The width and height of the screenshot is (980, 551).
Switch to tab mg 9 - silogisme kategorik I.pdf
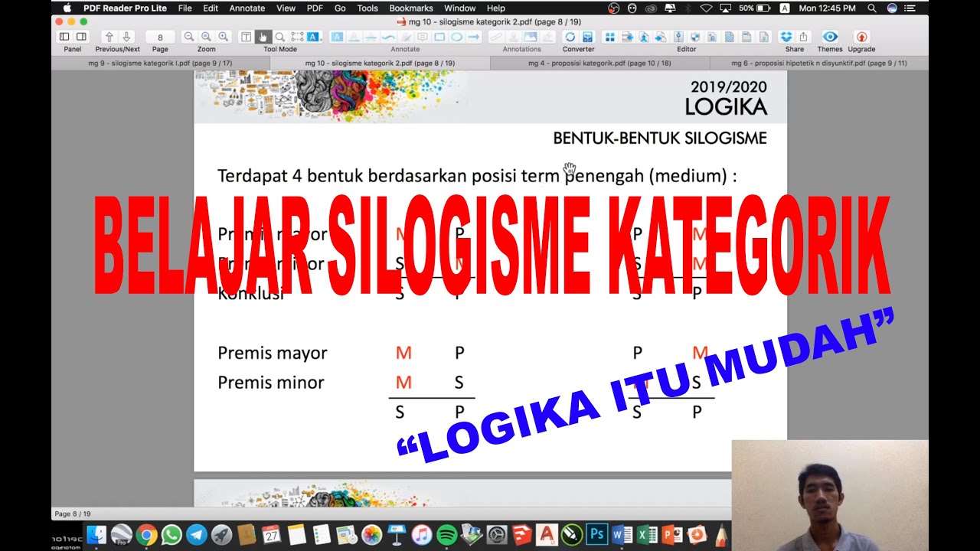coord(161,64)
